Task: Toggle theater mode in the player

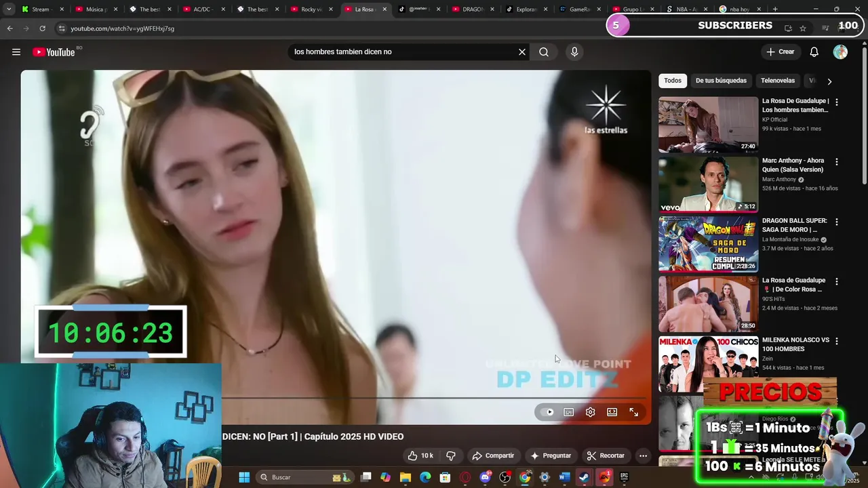Action: (x=612, y=412)
